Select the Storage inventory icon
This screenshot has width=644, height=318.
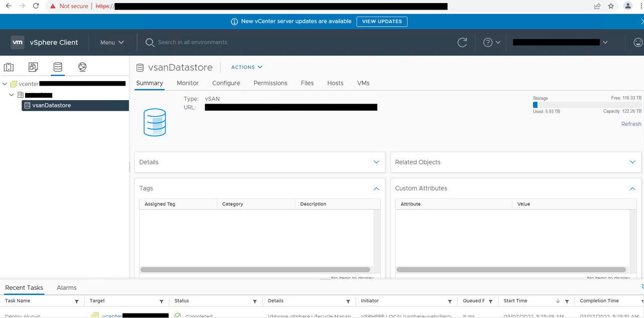click(x=58, y=67)
